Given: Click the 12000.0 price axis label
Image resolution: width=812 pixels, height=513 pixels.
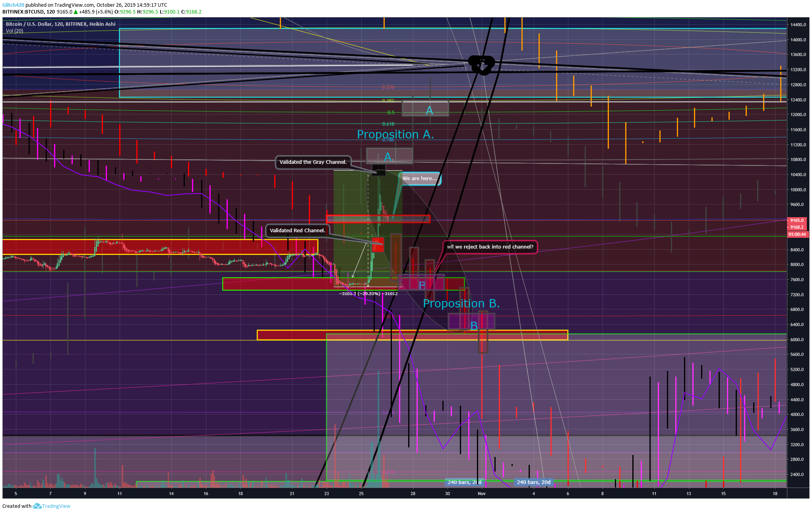Looking at the screenshot, I should click(x=798, y=115).
